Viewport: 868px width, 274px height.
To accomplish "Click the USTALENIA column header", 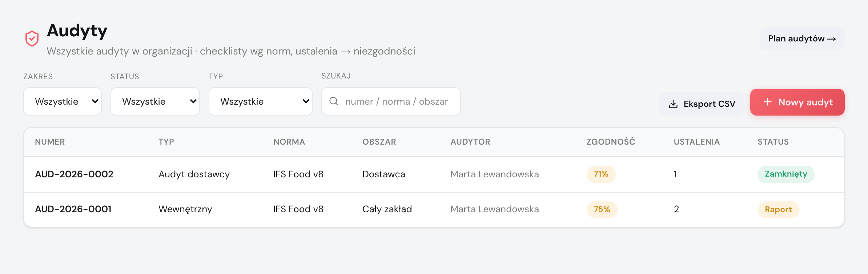I will tap(696, 142).
